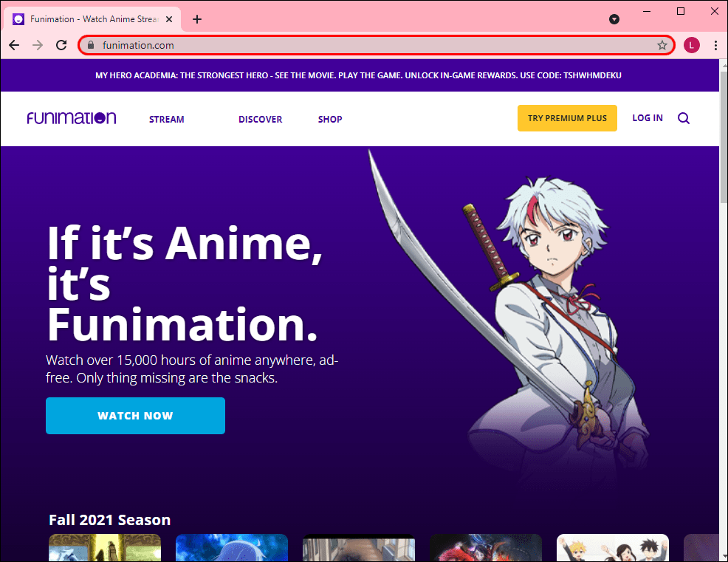Screen dimensions: 728x562
Task: Open the second Fall 2021 thumbnail with blue character
Action: pos(232,548)
